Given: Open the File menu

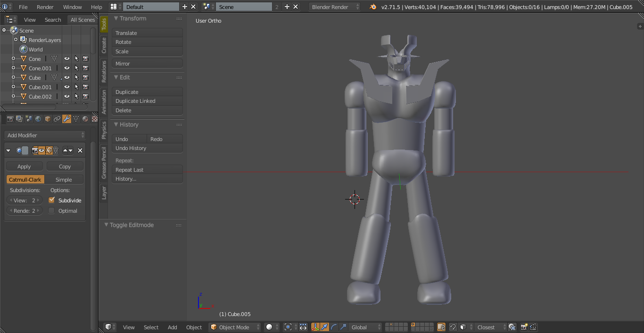Looking at the screenshot, I should coord(23,7).
